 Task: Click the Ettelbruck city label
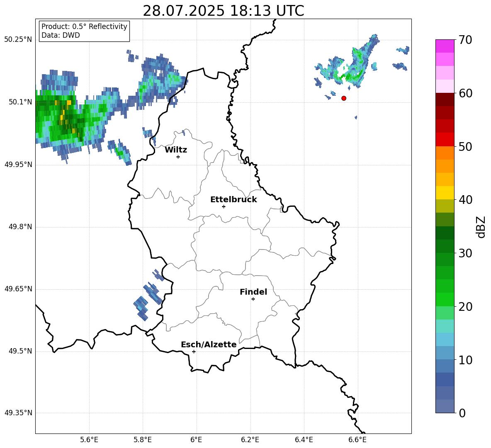pyautogui.click(x=233, y=200)
